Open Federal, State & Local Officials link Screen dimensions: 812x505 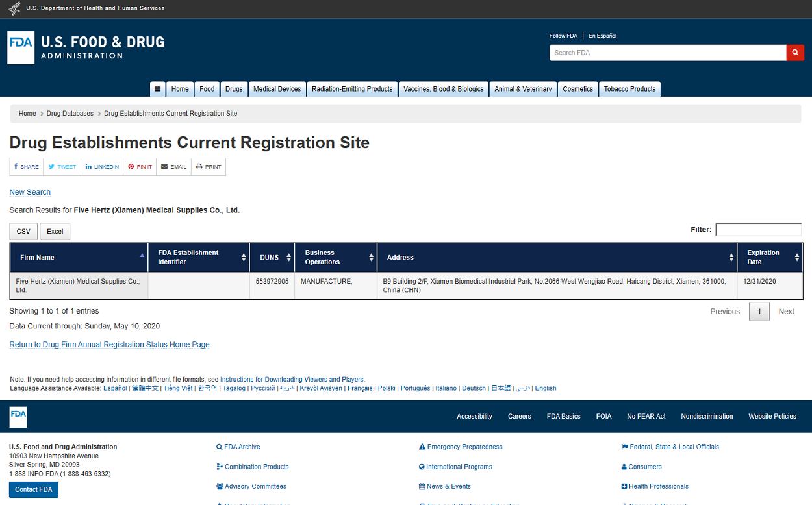click(x=670, y=447)
